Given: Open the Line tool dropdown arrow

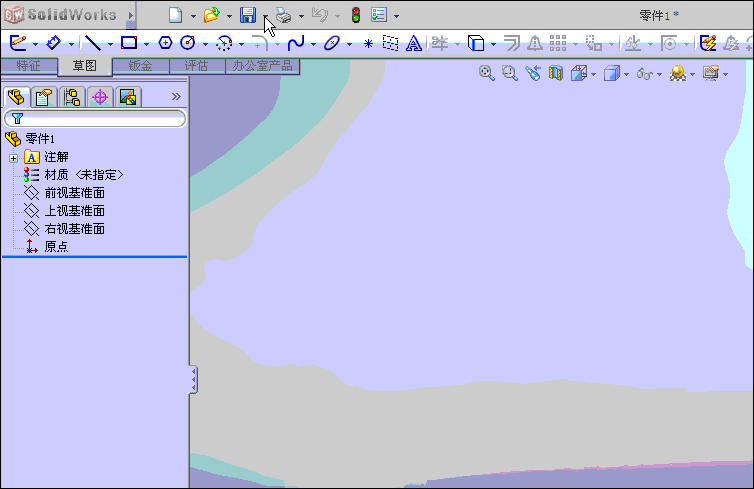Looking at the screenshot, I should pyautogui.click(x=110, y=44).
